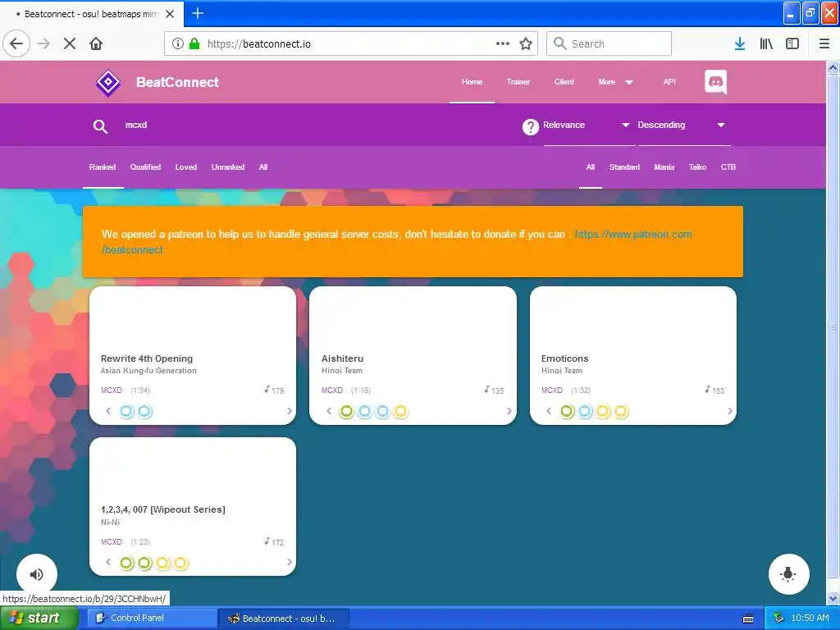
Task: View site info icon in address bar
Action: click(178, 43)
